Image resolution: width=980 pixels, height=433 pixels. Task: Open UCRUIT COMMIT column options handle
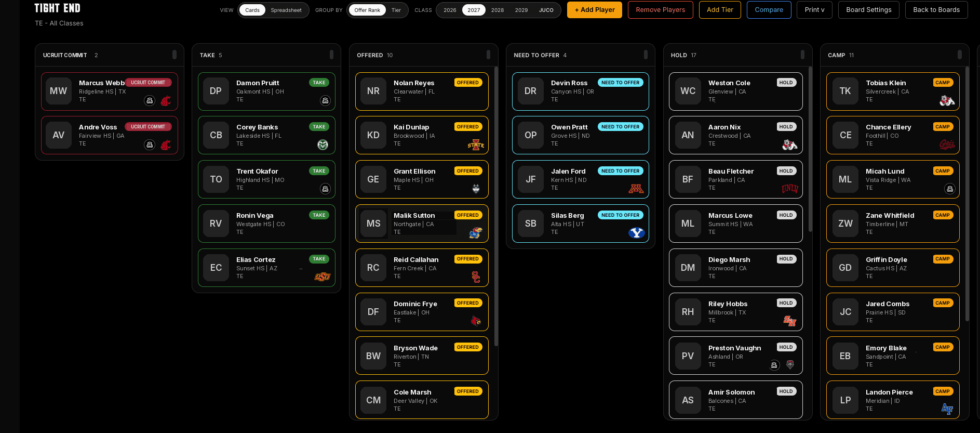[x=174, y=55]
